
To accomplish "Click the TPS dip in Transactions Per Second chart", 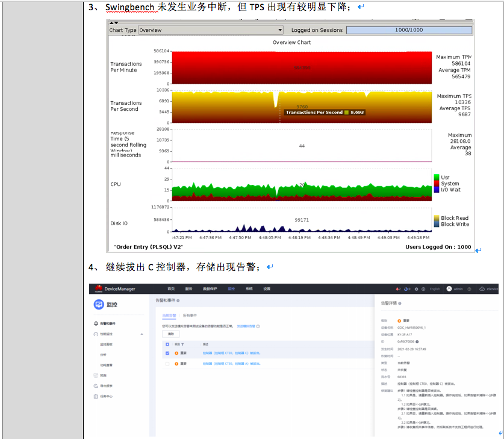I will (275, 99).
